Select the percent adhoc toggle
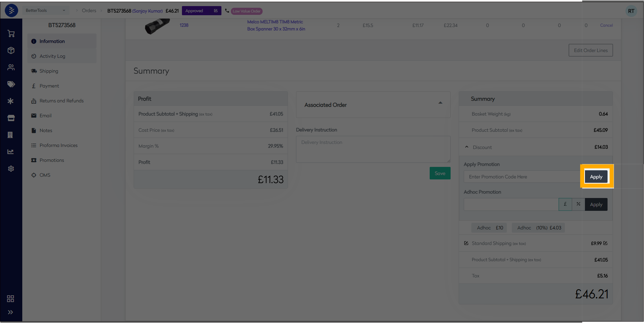The width and height of the screenshot is (644, 323). 578,204
